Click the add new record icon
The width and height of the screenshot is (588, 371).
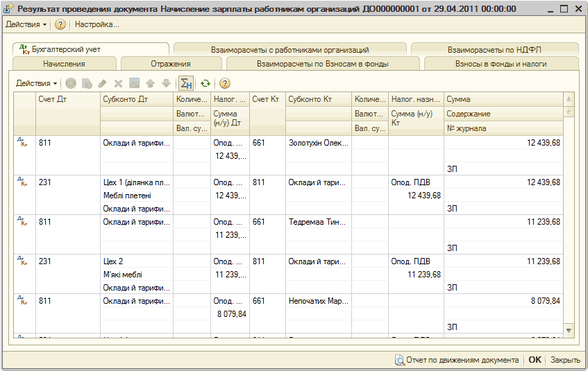(71, 83)
